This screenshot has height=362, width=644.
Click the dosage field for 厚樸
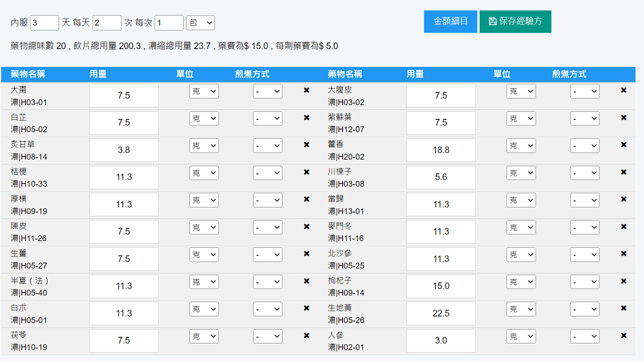click(x=124, y=204)
